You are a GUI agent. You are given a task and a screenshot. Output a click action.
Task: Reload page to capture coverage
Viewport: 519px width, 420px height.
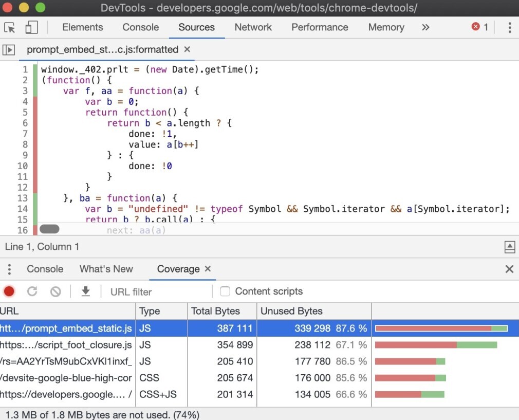(x=32, y=291)
